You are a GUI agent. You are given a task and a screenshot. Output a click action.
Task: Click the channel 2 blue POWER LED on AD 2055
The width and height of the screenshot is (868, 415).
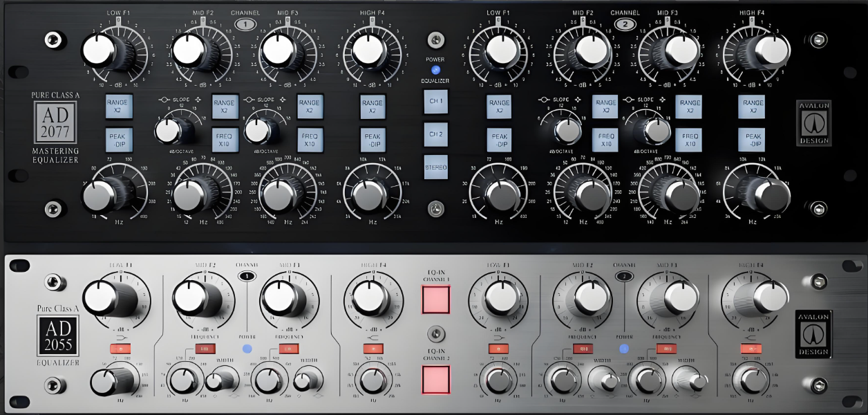[625, 349]
